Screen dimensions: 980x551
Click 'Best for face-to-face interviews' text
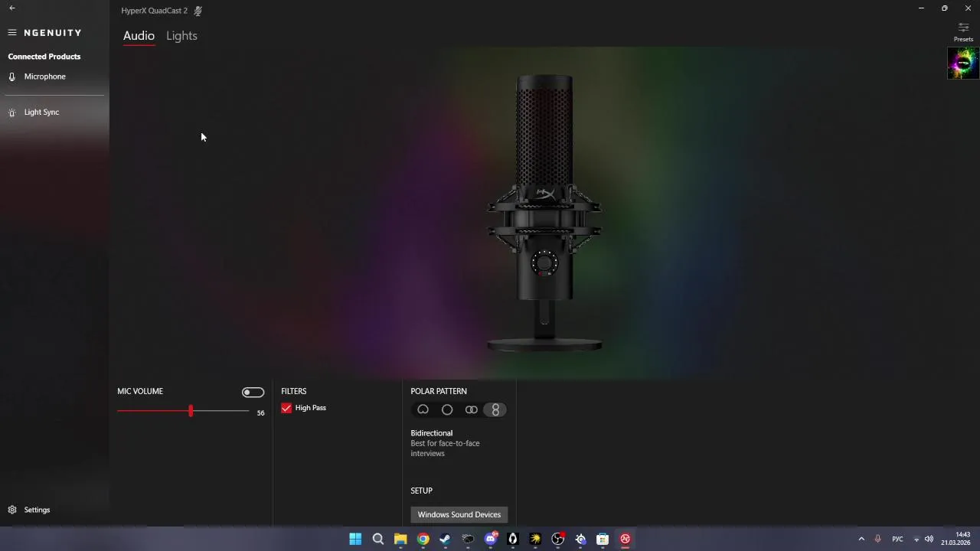445,448
